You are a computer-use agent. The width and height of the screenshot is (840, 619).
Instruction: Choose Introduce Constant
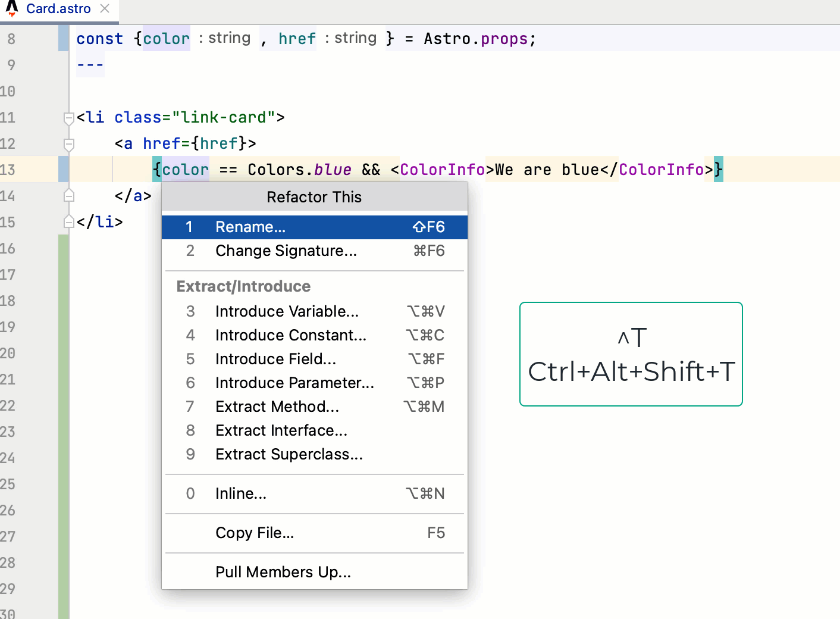tap(291, 335)
